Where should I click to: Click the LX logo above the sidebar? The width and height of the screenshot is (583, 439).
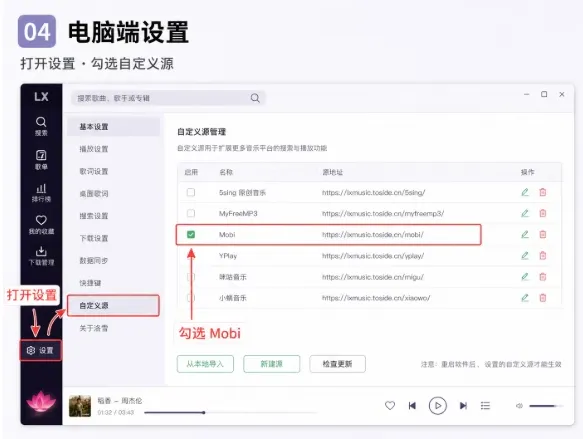point(41,97)
